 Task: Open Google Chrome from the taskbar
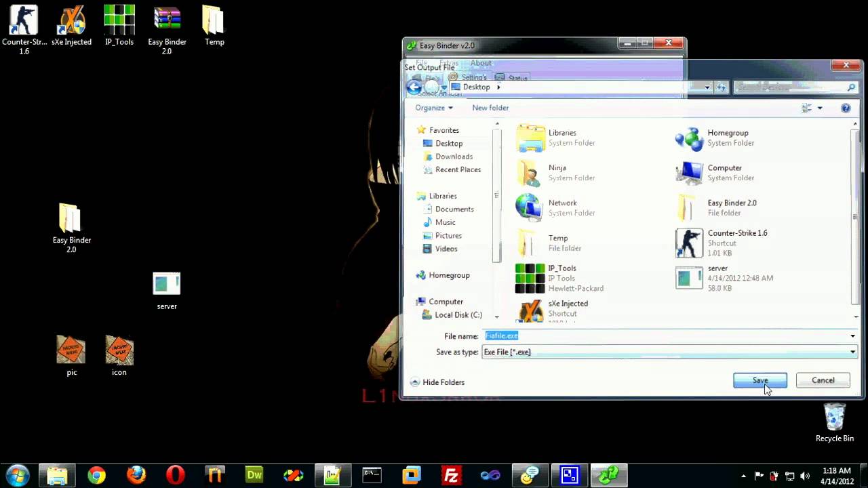point(96,475)
